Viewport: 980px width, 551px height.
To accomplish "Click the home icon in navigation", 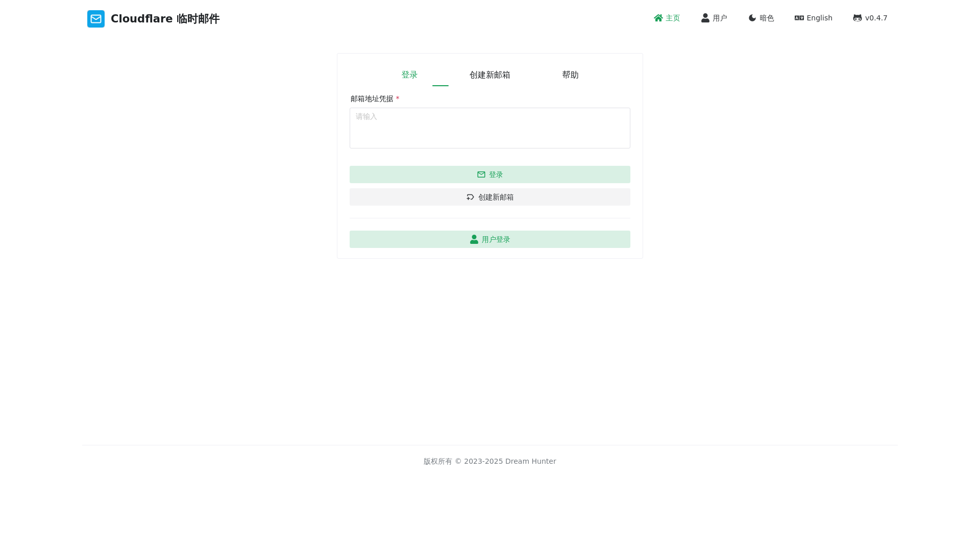I will tap(658, 18).
